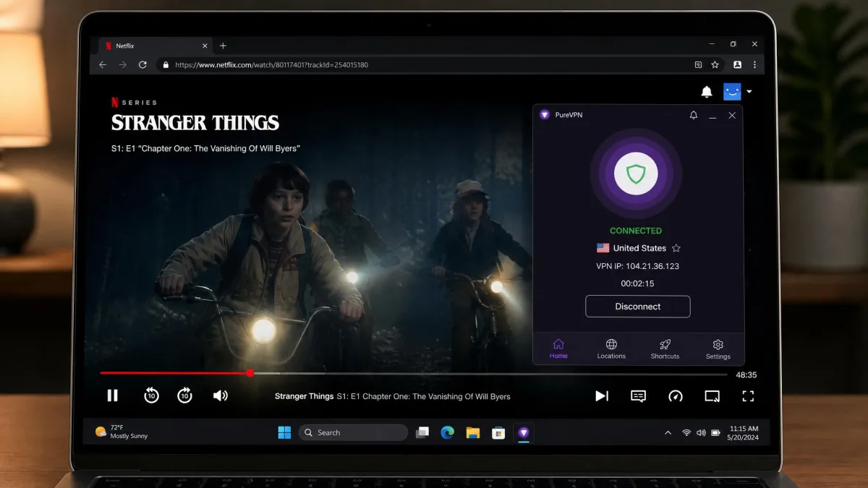Click the Stranger Things title logo
Screen dimensions: 868x488
click(x=195, y=122)
